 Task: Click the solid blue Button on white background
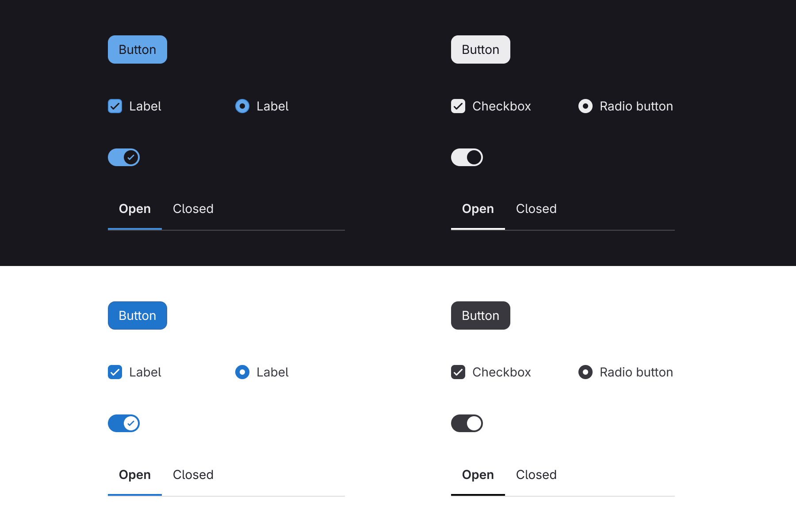[x=138, y=315]
